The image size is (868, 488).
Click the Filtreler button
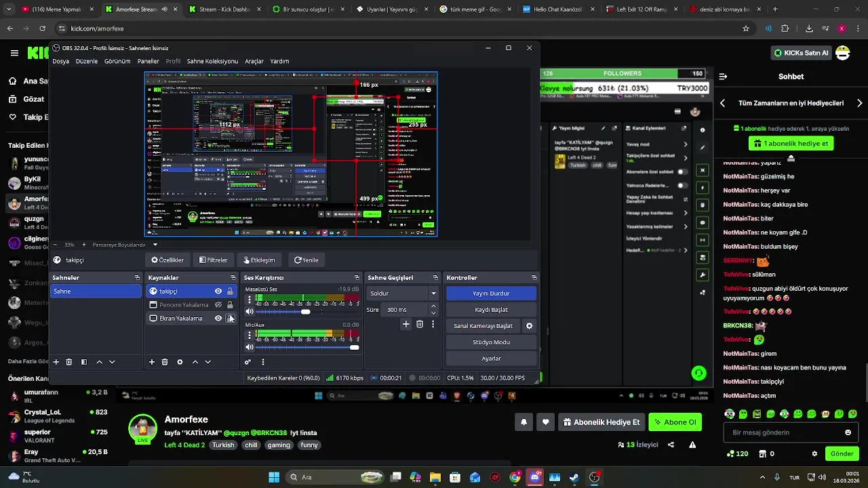(213, 260)
